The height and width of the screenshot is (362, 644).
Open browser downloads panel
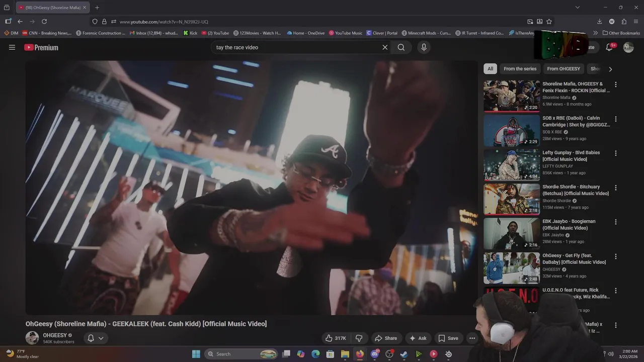click(x=599, y=22)
